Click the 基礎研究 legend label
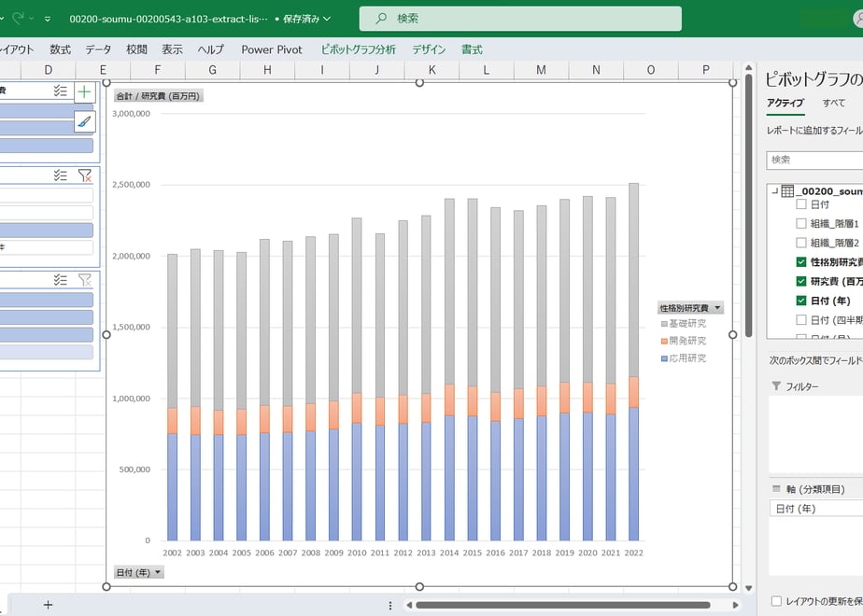Viewport: 863px width, 616px height. click(688, 323)
